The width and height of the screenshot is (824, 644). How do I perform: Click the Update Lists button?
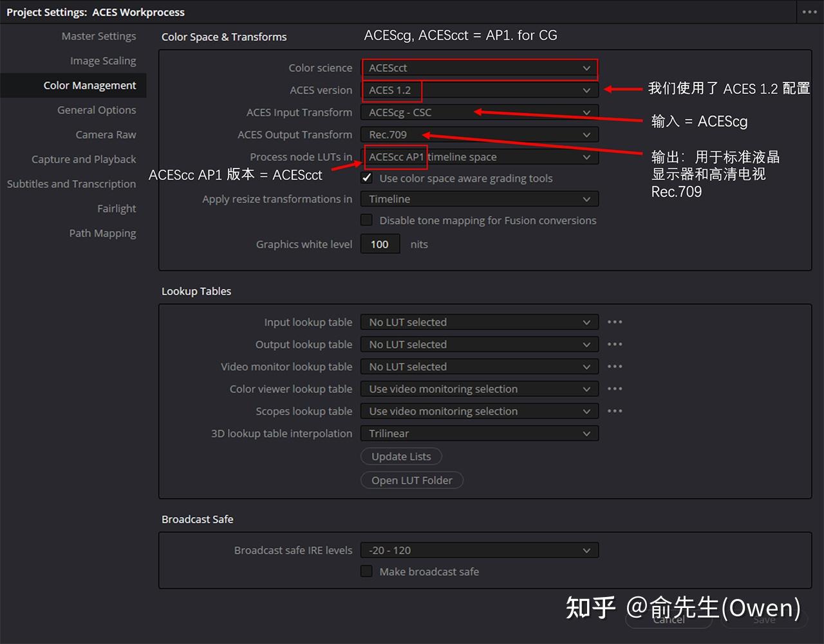tap(401, 456)
